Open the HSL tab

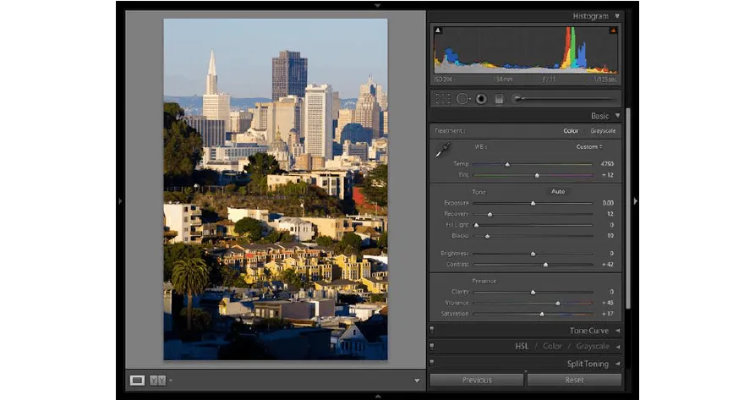coord(521,346)
